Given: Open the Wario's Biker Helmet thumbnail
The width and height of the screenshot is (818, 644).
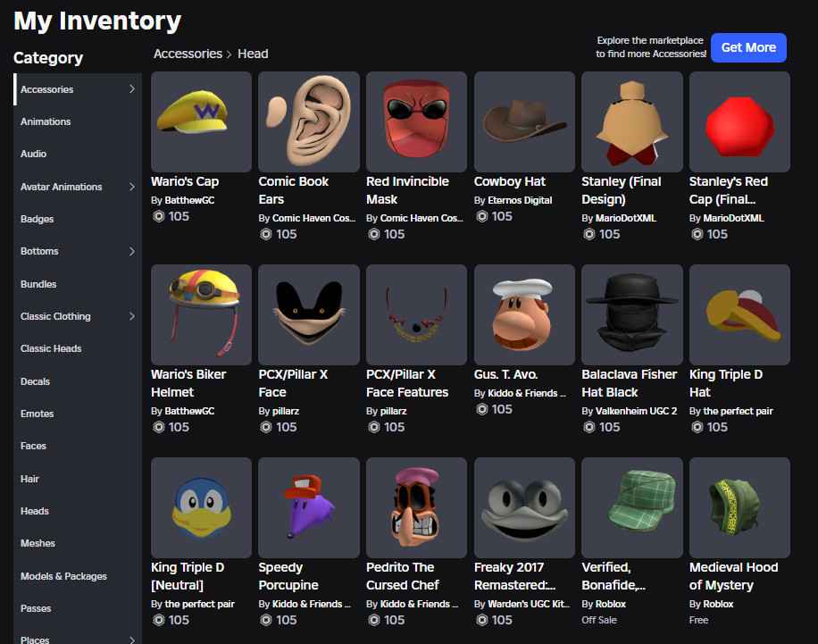Looking at the screenshot, I should click(201, 314).
